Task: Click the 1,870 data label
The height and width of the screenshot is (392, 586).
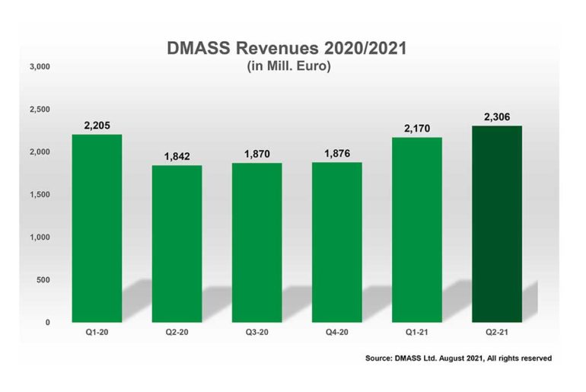Action: [256, 155]
